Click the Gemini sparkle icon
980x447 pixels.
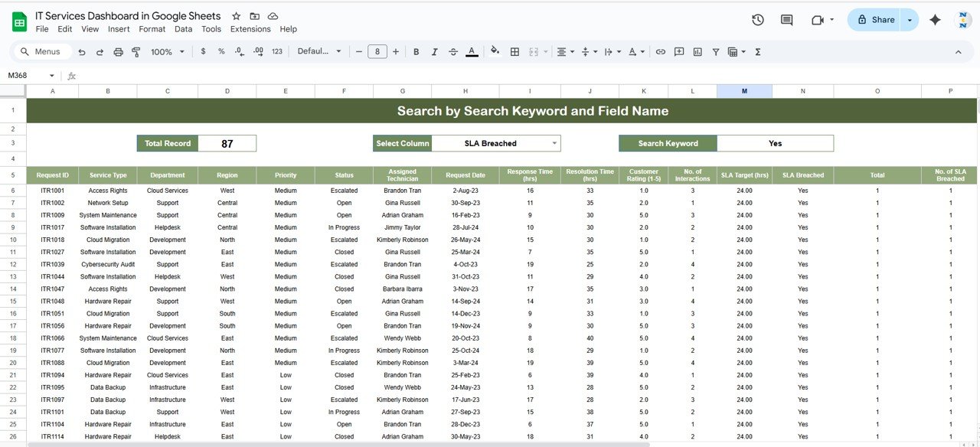(x=935, y=20)
